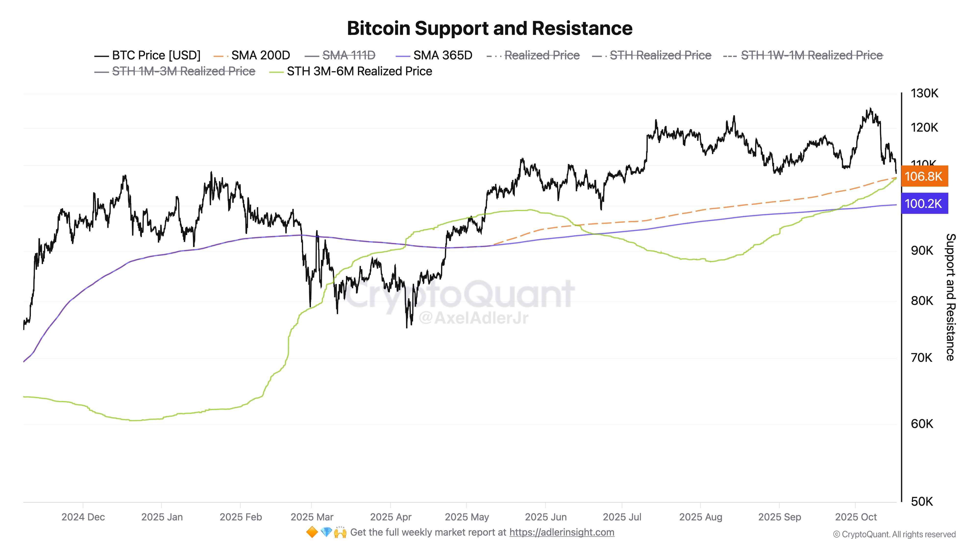Open the adlerinsight.com link
Image resolution: width=980 pixels, height=551 pixels.
(562, 532)
